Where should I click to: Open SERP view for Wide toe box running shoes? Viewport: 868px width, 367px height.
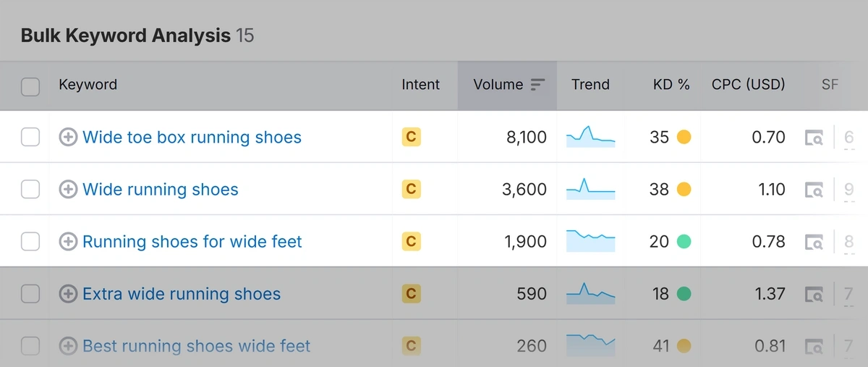coord(814,138)
